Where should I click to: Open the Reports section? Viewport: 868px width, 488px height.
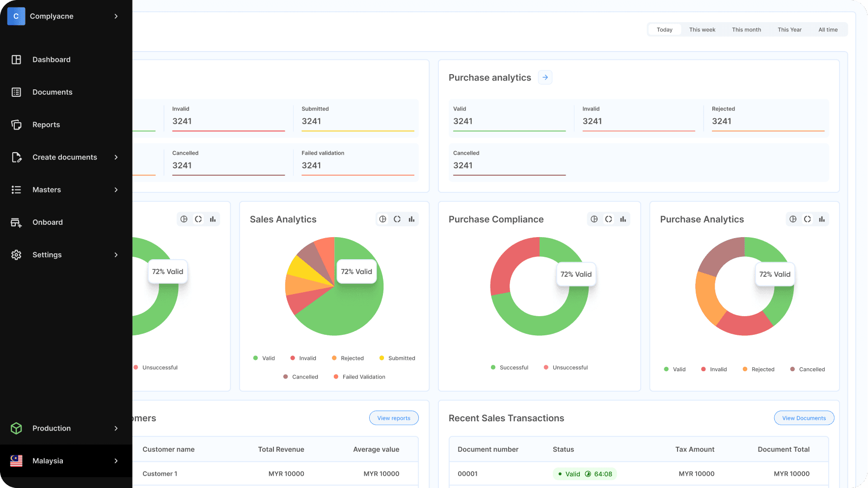46,124
